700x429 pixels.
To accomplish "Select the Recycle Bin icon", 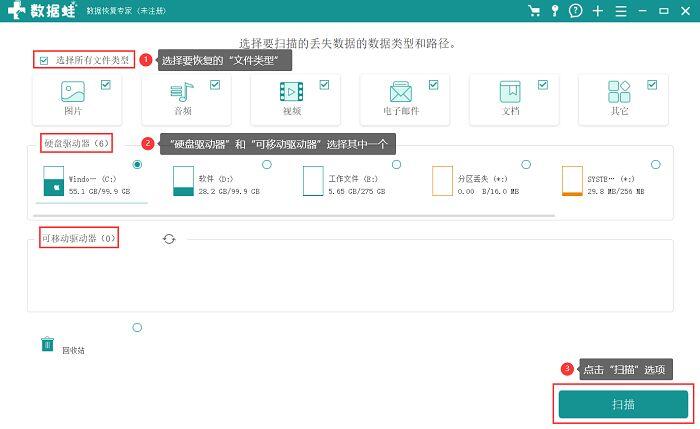I will point(47,344).
